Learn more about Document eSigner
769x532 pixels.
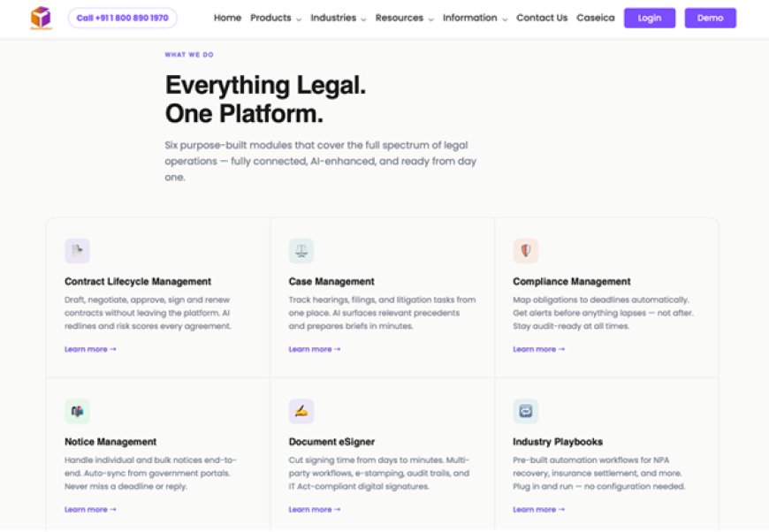pos(315,509)
